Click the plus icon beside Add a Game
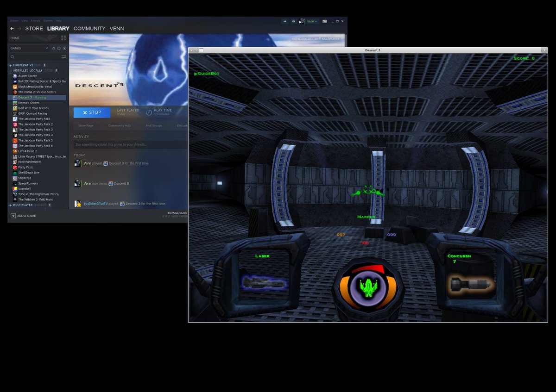This screenshot has width=556, height=392. 13,216
